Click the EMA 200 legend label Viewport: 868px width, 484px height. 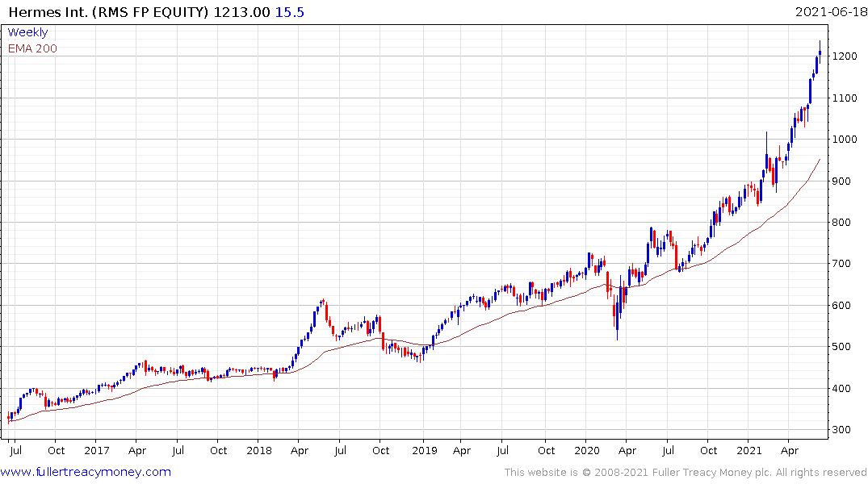click(32, 48)
